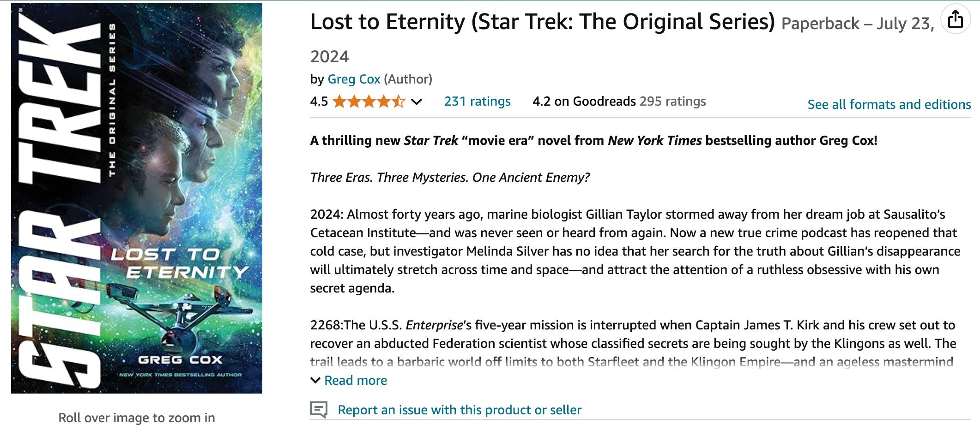This screenshot has width=980, height=430.
Task: Click the italic 'Three Eras. Three Mysteries' tagline
Action: [450, 178]
